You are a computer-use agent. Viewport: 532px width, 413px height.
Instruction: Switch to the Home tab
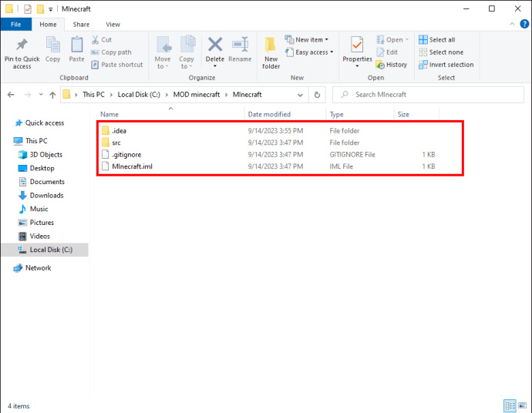point(48,25)
